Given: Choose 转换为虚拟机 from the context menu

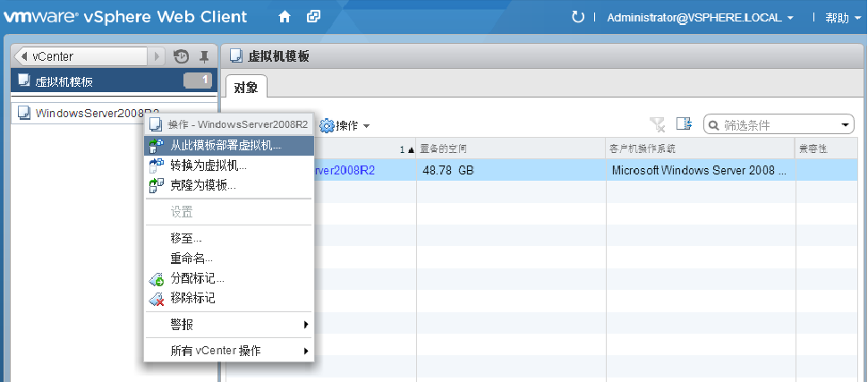Looking at the screenshot, I should coord(229,165).
